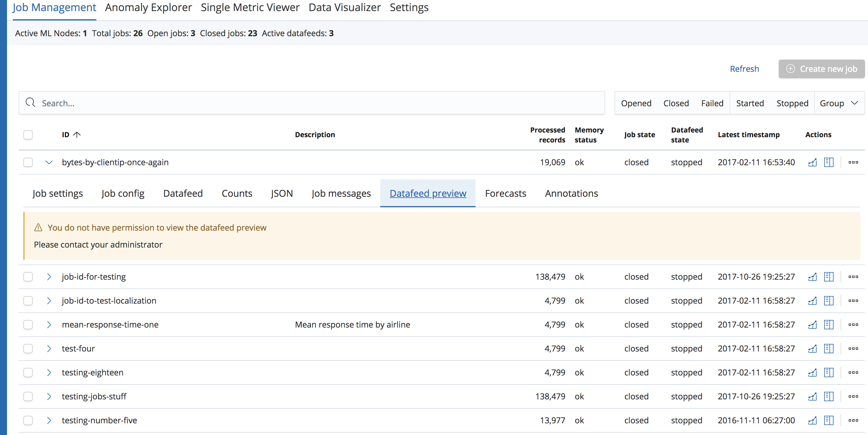
Task: Toggle the select-all jobs checkbox
Action: pyautogui.click(x=28, y=135)
